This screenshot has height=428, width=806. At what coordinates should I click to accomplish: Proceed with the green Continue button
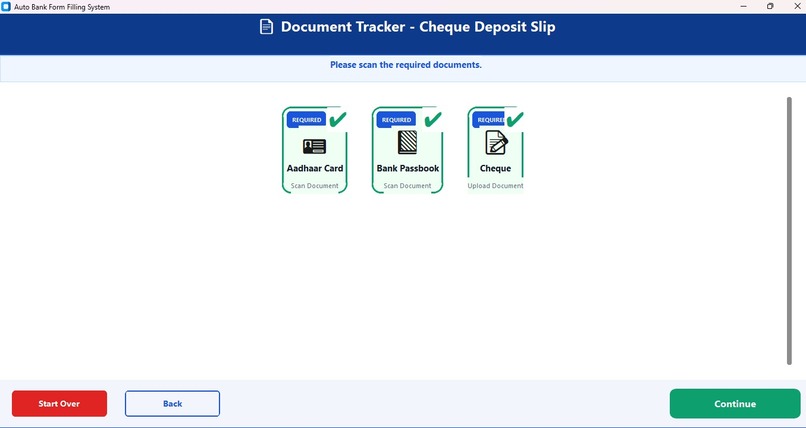pos(735,403)
